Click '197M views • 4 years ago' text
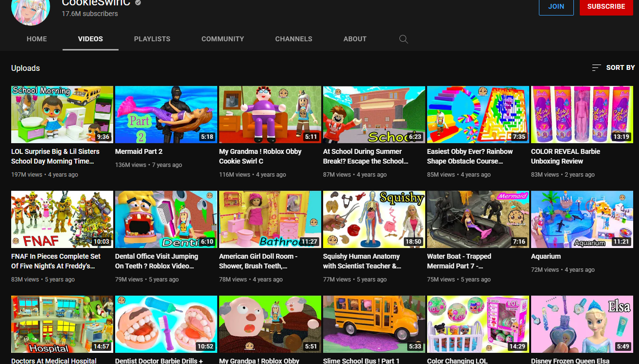The width and height of the screenshot is (639, 364). pyautogui.click(x=45, y=175)
